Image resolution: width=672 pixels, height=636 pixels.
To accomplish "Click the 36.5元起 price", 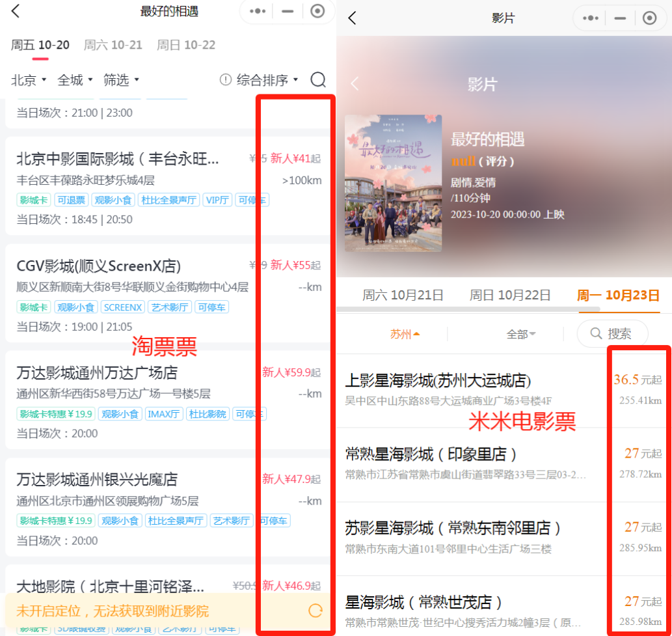I will (x=638, y=380).
